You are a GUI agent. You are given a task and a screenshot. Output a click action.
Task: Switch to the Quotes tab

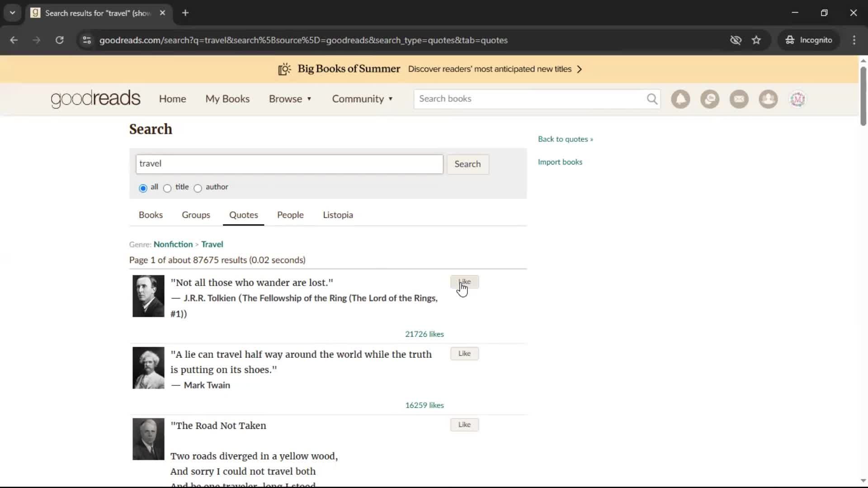click(243, 215)
